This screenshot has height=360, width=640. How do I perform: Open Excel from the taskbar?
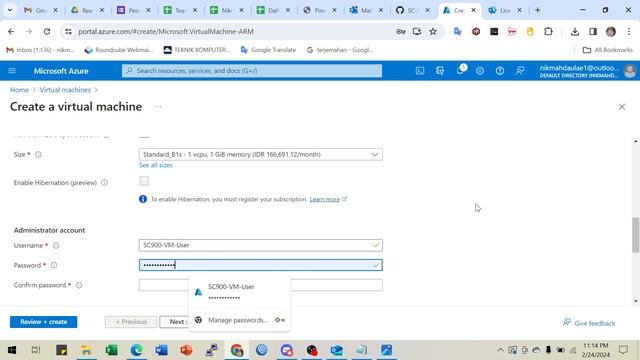[x=111, y=350]
